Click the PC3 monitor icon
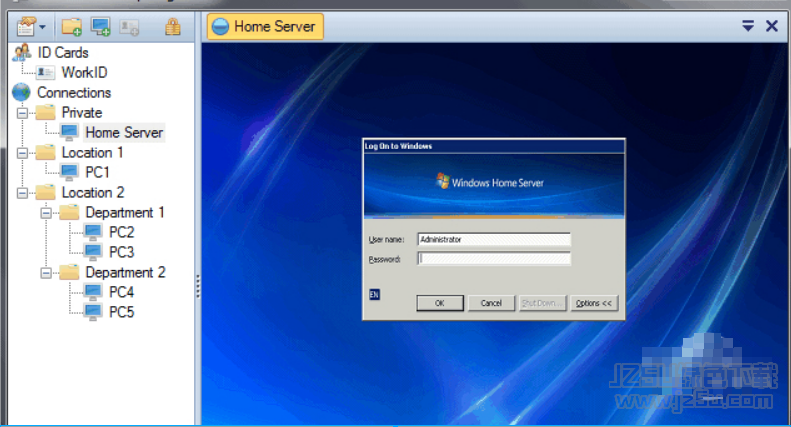The image size is (791, 427). pyautogui.click(x=93, y=252)
